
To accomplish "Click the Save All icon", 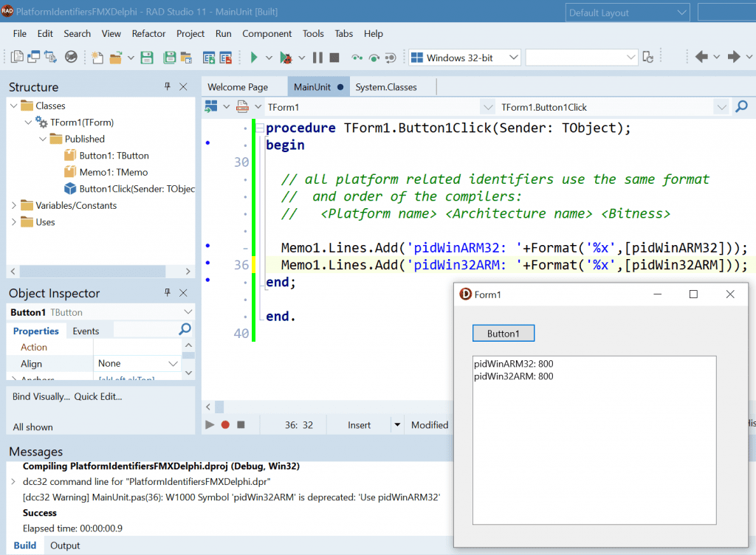I will point(169,58).
